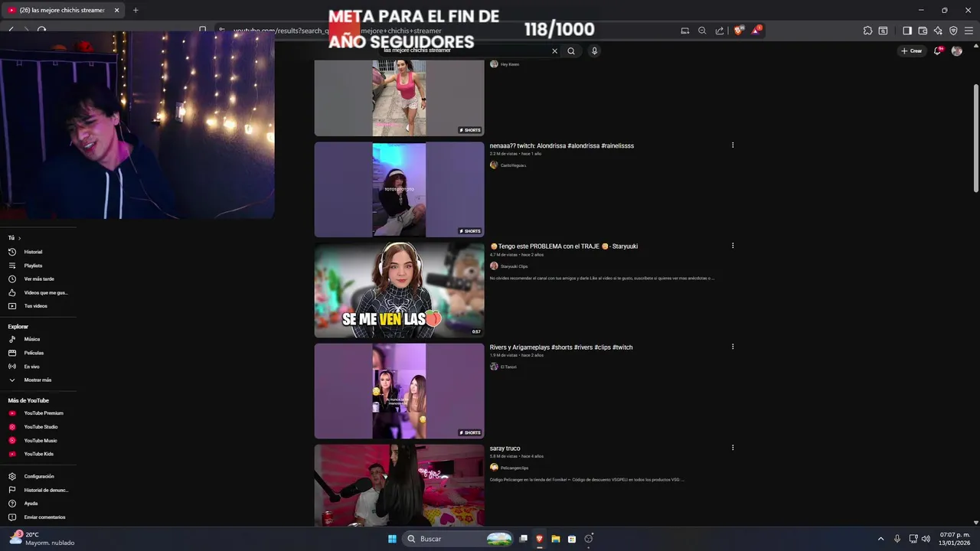Clear the YouTube search box with X
This screenshot has height=551, width=980.
pyautogui.click(x=555, y=51)
